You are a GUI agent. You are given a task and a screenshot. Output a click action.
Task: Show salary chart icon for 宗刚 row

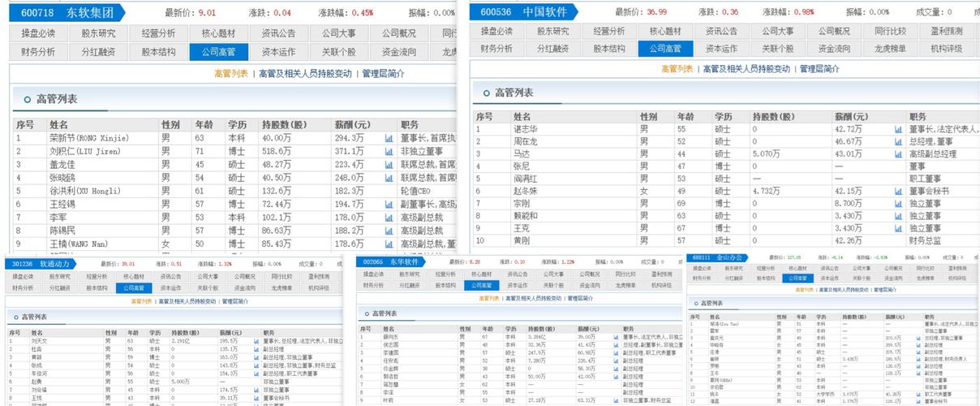(x=898, y=203)
